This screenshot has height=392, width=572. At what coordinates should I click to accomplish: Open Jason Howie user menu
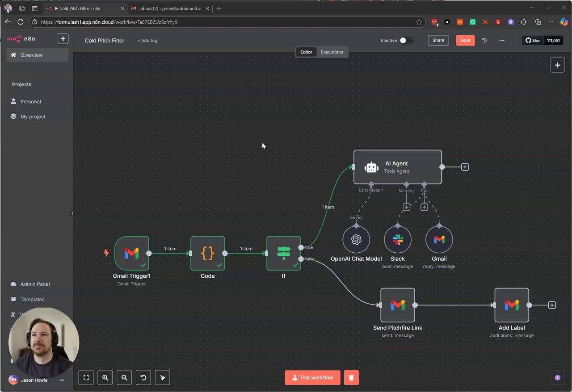(62, 380)
